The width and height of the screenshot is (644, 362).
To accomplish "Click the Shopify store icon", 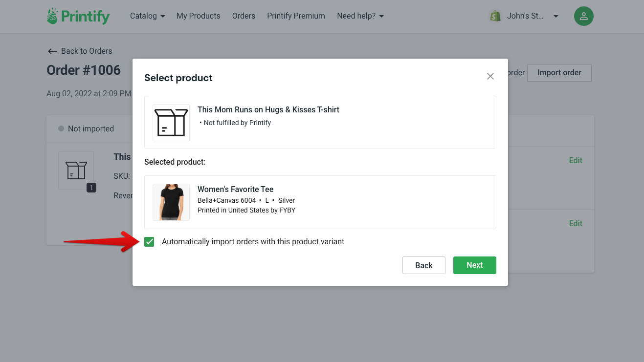I will [495, 16].
